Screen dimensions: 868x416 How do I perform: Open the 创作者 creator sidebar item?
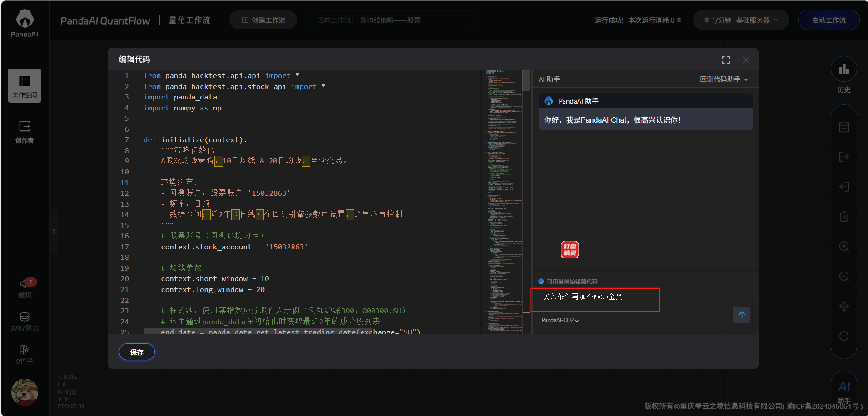point(25,132)
